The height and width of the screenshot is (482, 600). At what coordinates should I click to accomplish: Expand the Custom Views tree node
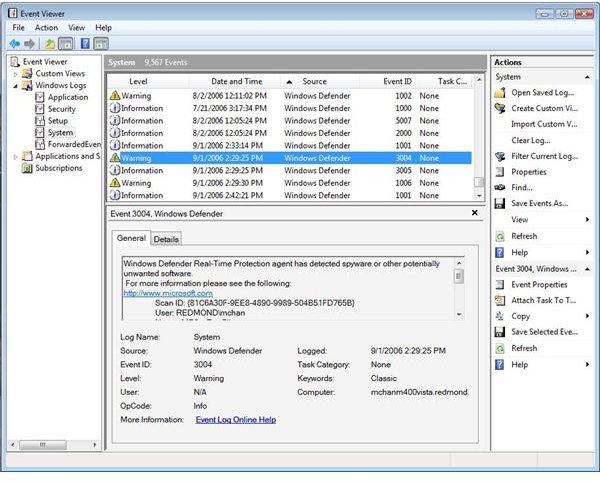[x=15, y=74]
